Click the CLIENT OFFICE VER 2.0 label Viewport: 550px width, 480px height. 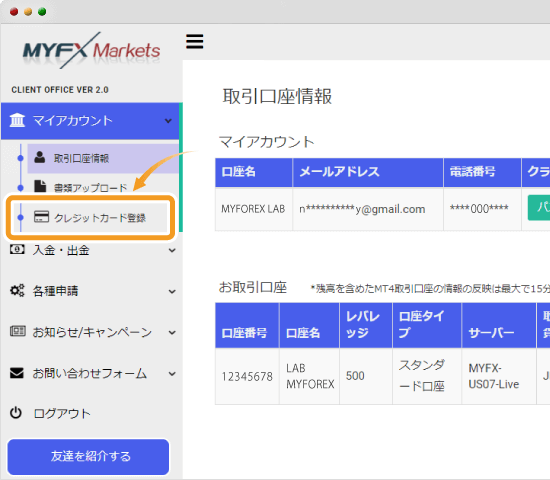(x=60, y=90)
